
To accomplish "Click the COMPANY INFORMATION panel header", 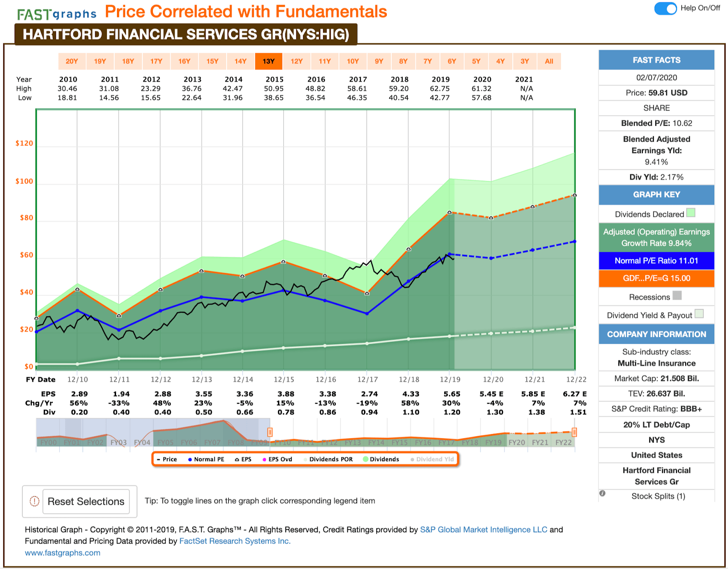I will (657, 334).
